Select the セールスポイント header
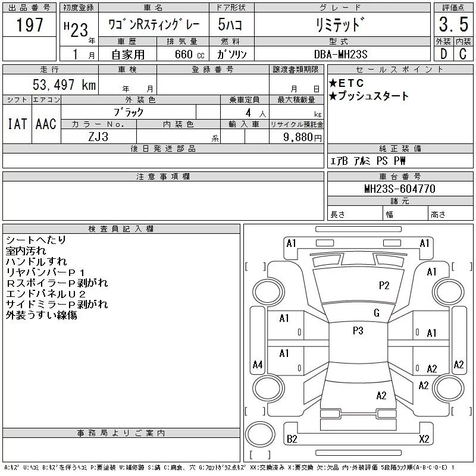Viewport: 476px width, 476px height. (400, 70)
